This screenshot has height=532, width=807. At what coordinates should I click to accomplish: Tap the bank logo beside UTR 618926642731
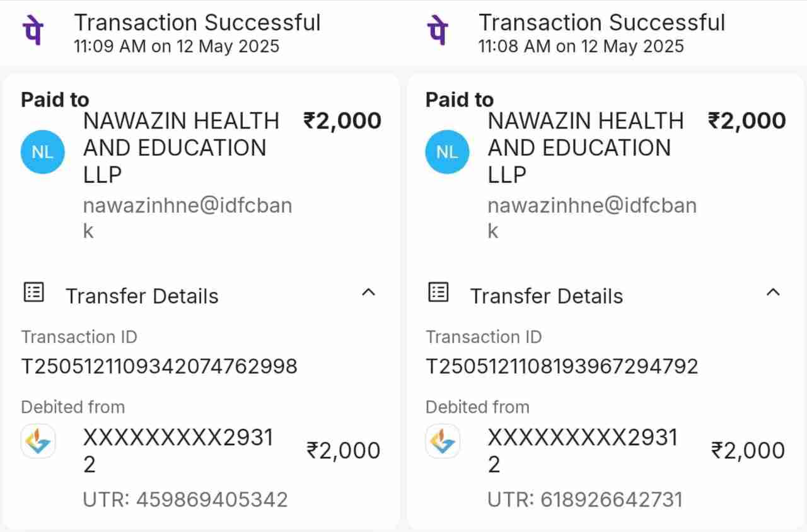[443, 441]
